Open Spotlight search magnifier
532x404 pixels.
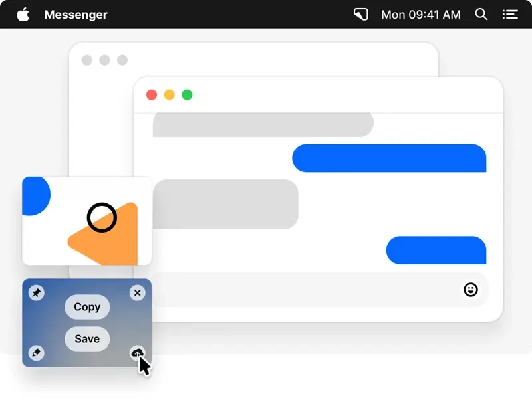tap(481, 14)
